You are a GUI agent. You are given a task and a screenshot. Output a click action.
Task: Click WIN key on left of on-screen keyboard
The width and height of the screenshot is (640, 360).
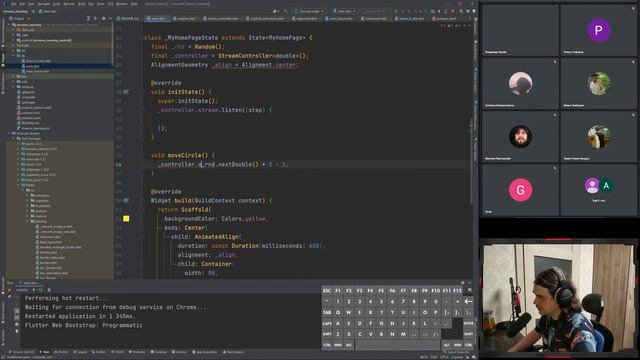[338, 345]
